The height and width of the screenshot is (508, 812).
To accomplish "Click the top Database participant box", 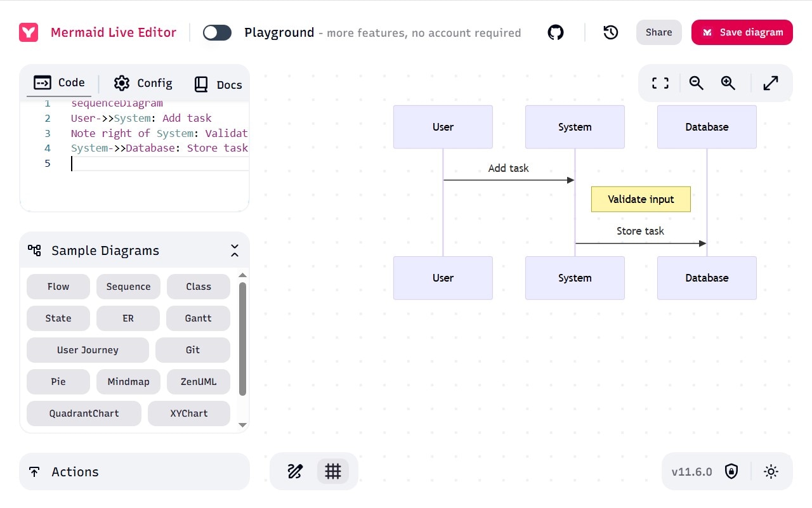I will click(x=707, y=127).
